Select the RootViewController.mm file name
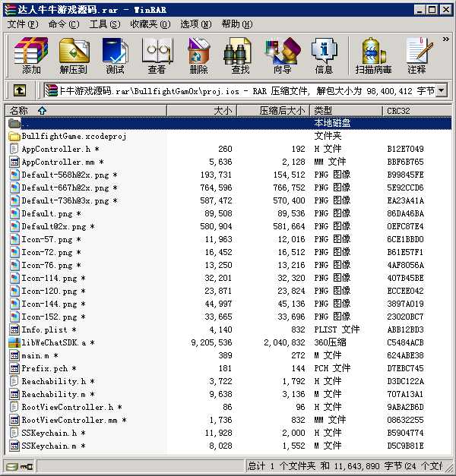This screenshot has width=456, height=476. click(x=74, y=420)
